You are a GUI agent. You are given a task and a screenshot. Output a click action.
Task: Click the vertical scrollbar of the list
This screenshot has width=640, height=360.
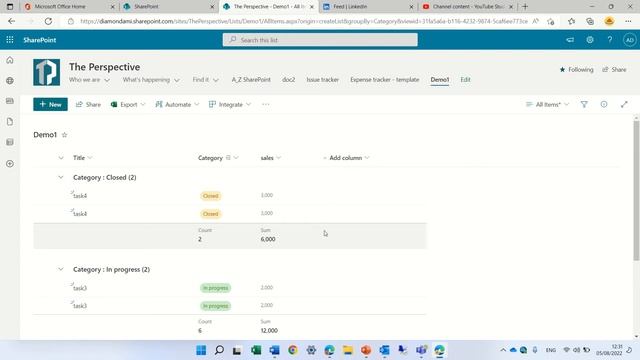coord(636,191)
